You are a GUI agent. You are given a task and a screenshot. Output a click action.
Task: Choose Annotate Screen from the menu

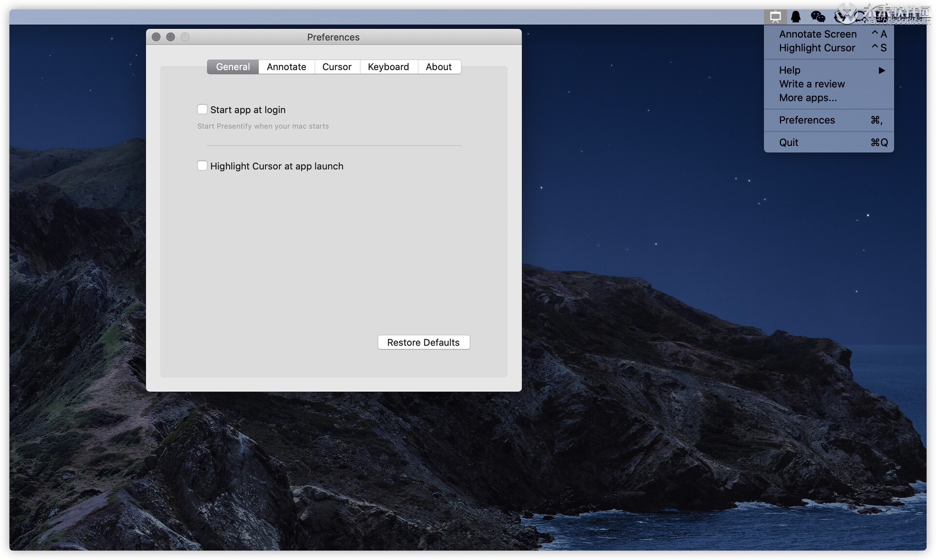pos(818,34)
